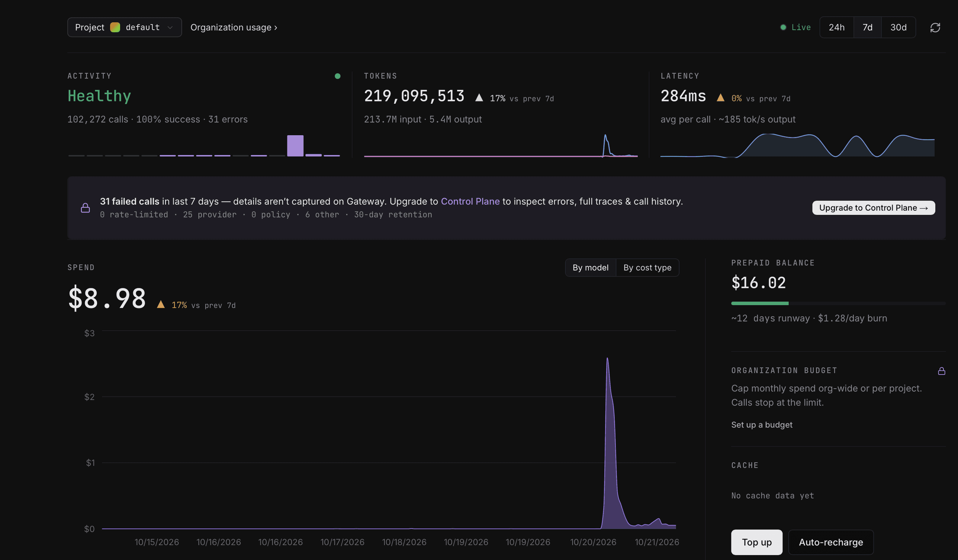The width and height of the screenshot is (958, 560).
Task: Click the lock icon in failed calls banner
Action: (x=85, y=208)
